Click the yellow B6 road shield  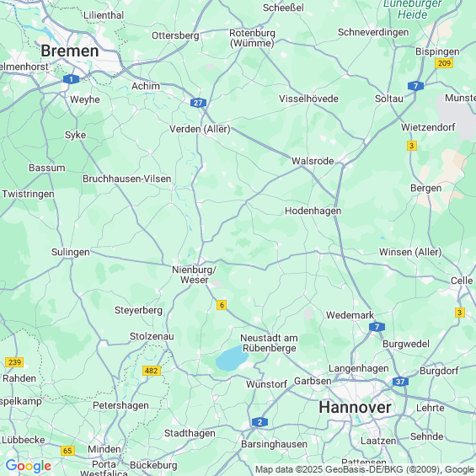pos(222,305)
